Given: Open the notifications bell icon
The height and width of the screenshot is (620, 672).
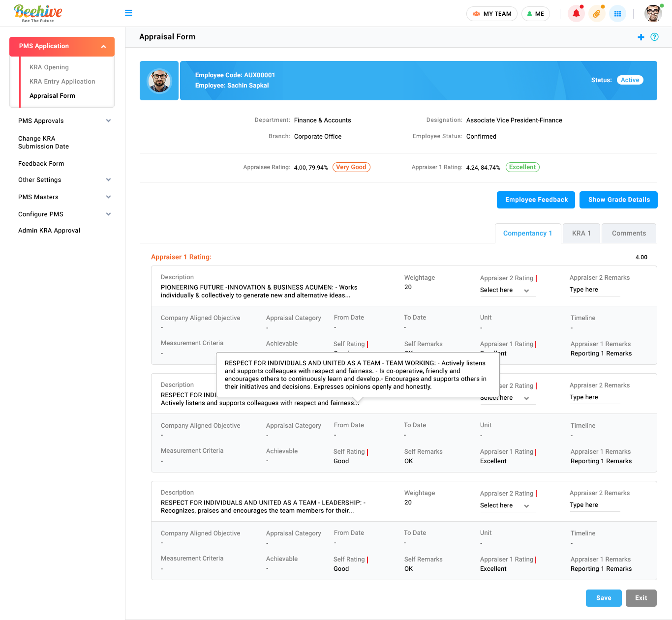Looking at the screenshot, I should coord(576,14).
